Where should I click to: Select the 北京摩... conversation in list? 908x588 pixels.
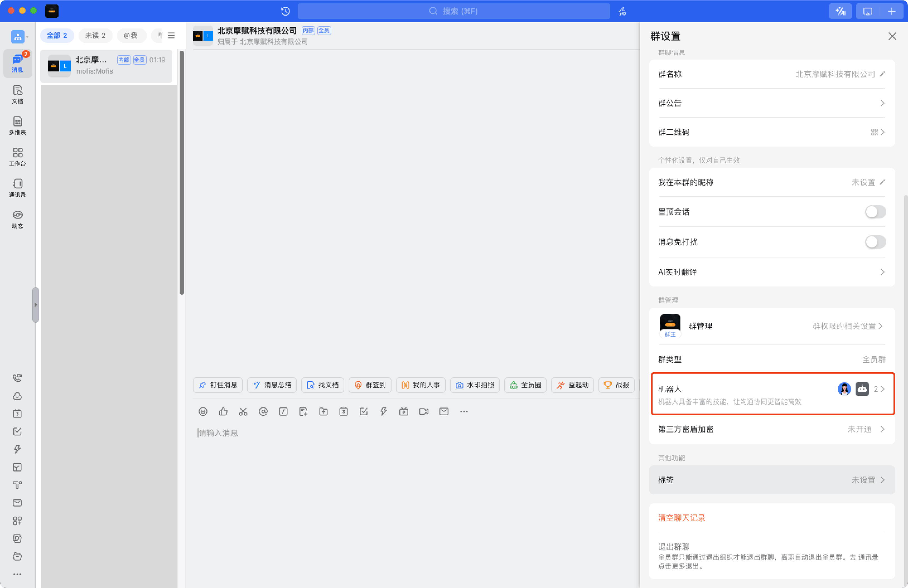point(107,66)
